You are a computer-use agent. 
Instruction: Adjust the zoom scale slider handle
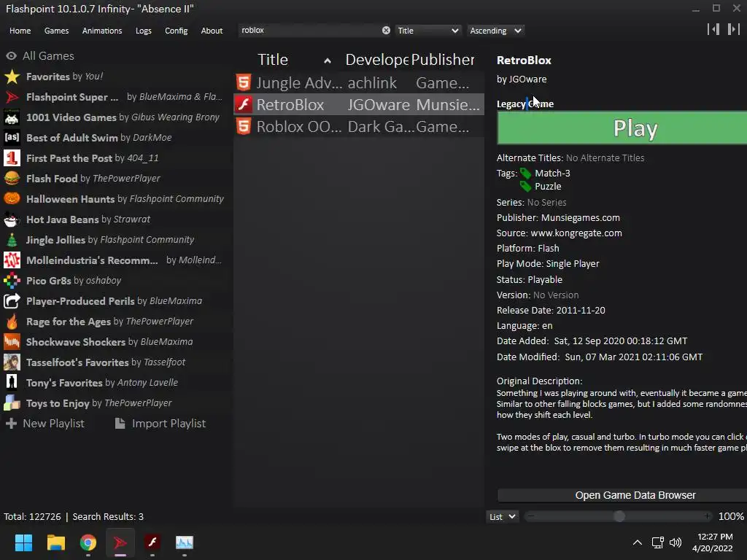tap(619, 517)
